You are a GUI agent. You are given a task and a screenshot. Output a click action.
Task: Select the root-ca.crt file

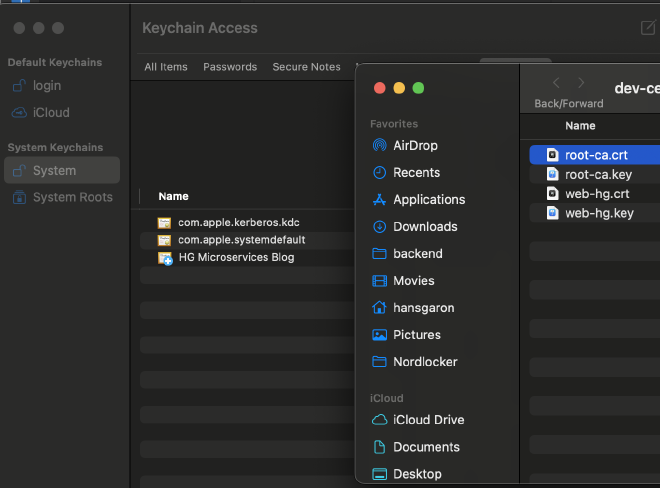(595, 155)
